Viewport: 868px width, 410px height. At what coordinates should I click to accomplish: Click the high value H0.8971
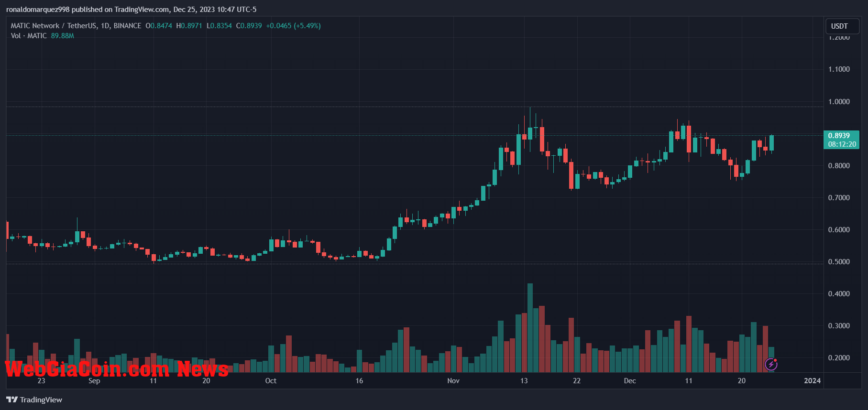coord(189,26)
